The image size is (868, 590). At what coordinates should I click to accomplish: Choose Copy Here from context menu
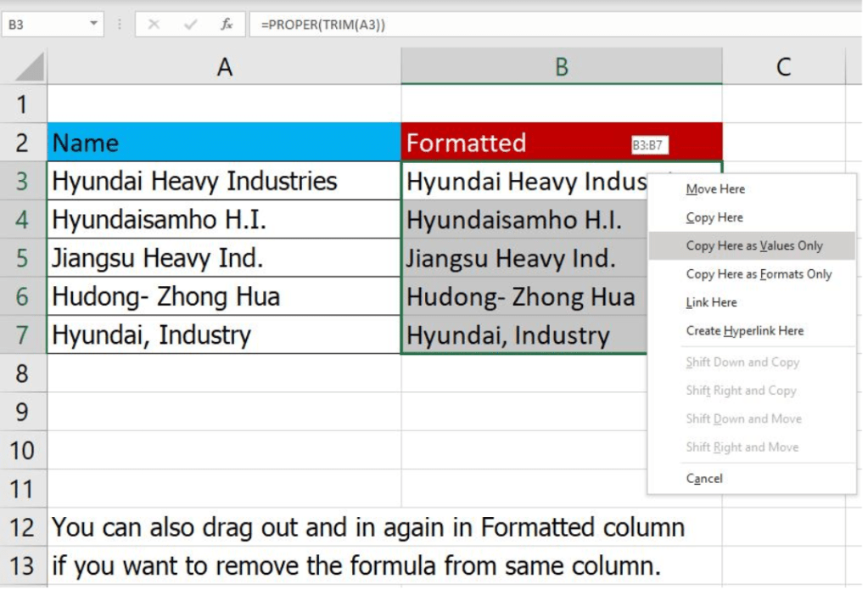coord(714,217)
